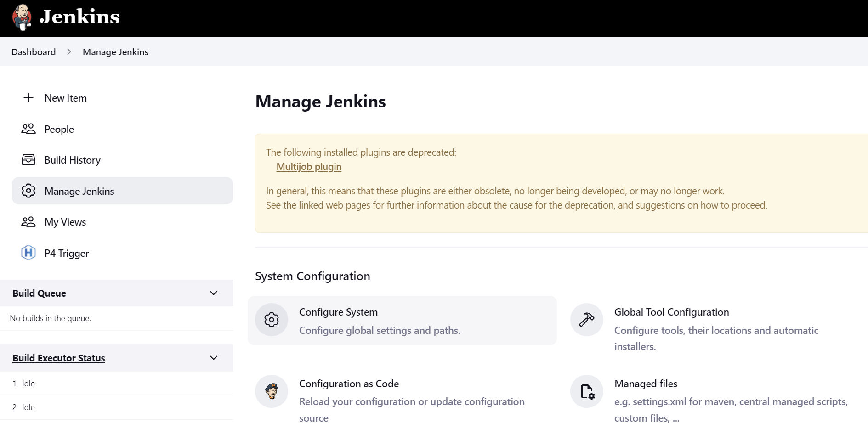Click the P4 Trigger Helix icon
The image size is (868, 440).
pyautogui.click(x=28, y=253)
